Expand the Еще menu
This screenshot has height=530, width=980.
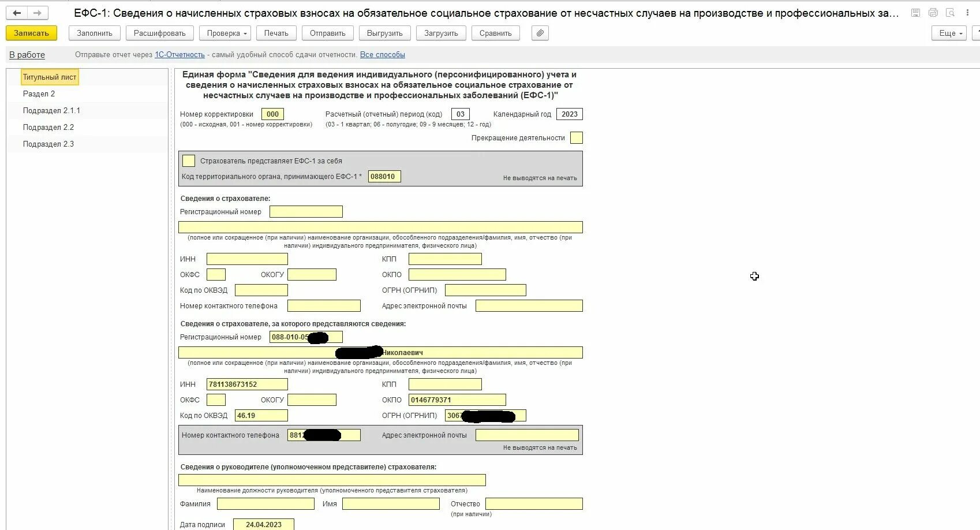(949, 33)
